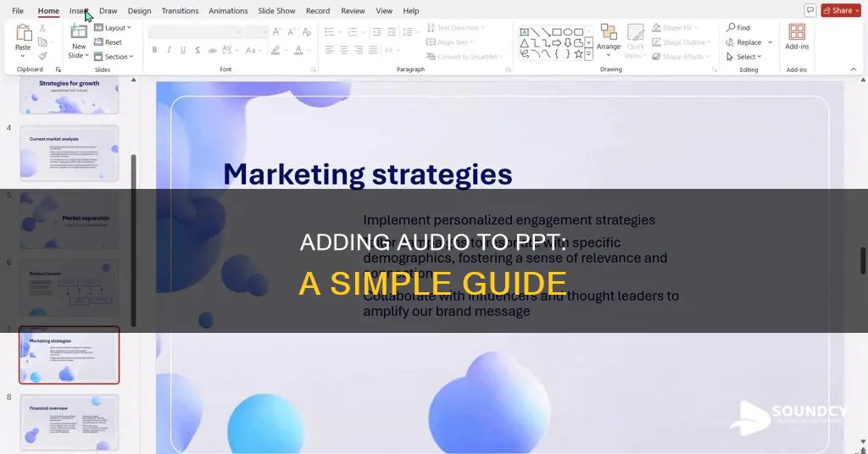Switch to the Transitions tab

point(180,10)
